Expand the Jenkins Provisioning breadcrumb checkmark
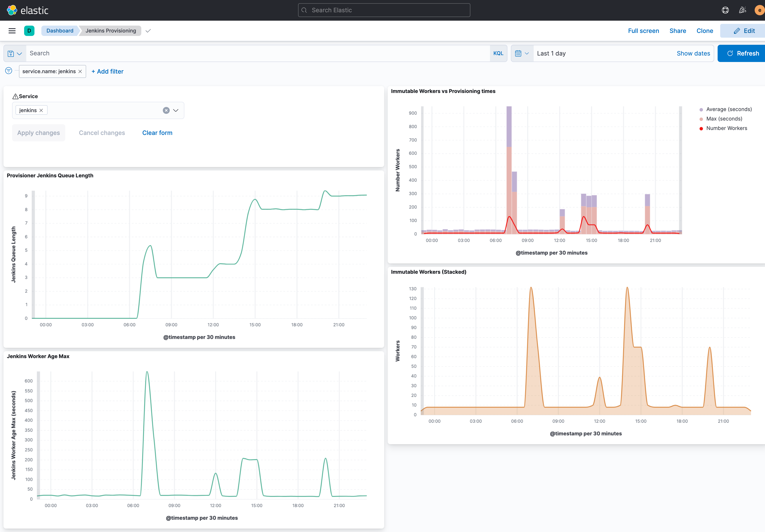Screen dimensions: 765x532 (x=148, y=31)
